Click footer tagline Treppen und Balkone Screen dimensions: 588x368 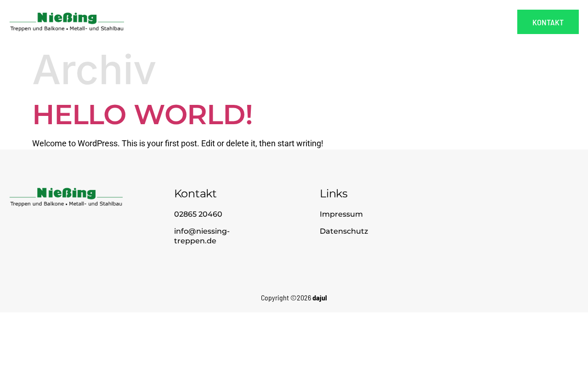pyautogui.click(x=37, y=204)
